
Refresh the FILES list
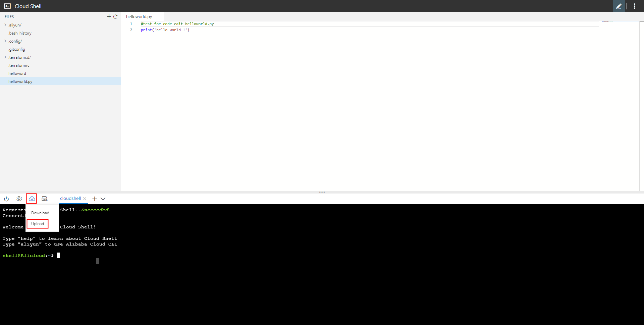pyautogui.click(x=115, y=16)
